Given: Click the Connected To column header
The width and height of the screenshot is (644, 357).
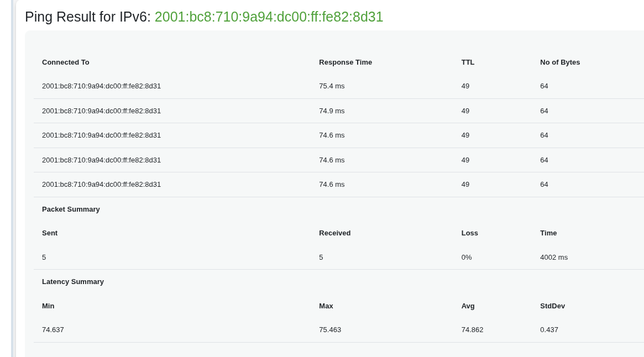Looking at the screenshot, I should [65, 62].
